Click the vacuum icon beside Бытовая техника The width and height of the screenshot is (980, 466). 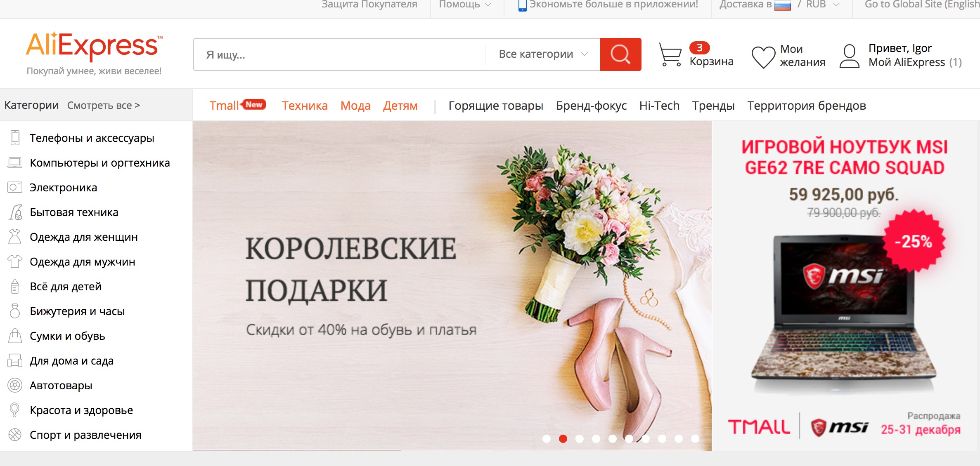point(15,212)
